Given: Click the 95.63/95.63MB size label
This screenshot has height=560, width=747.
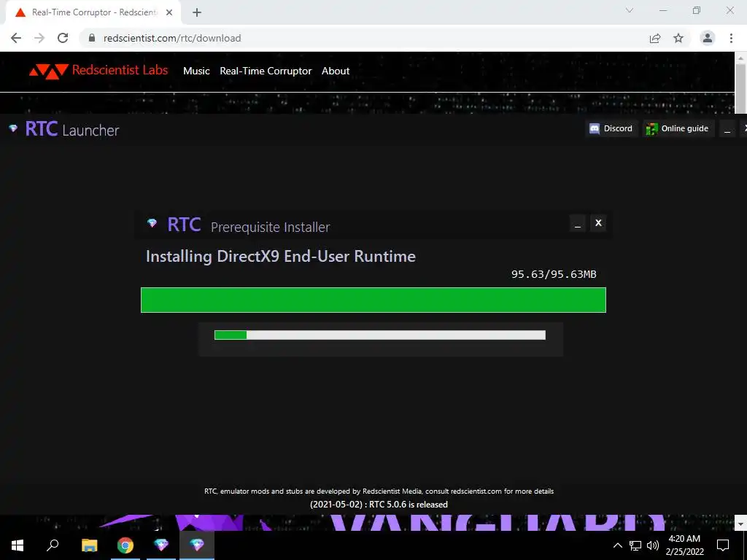Looking at the screenshot, I should click(x=554, y=274).
